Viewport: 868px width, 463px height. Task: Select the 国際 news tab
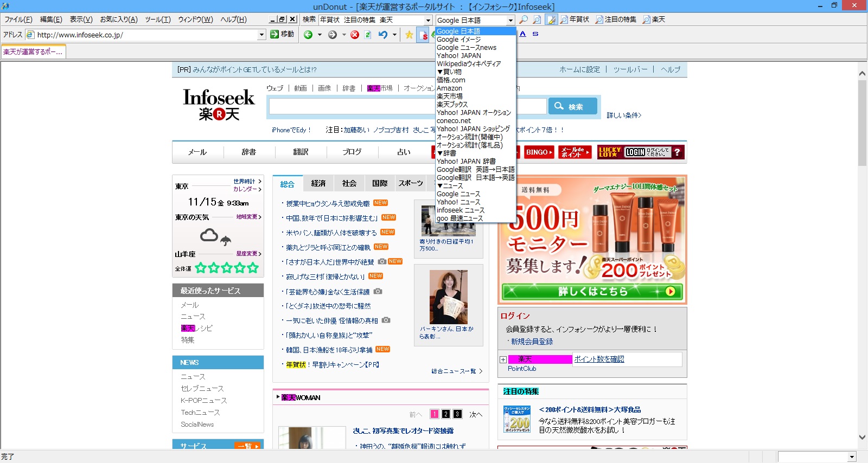coord(380,183)
